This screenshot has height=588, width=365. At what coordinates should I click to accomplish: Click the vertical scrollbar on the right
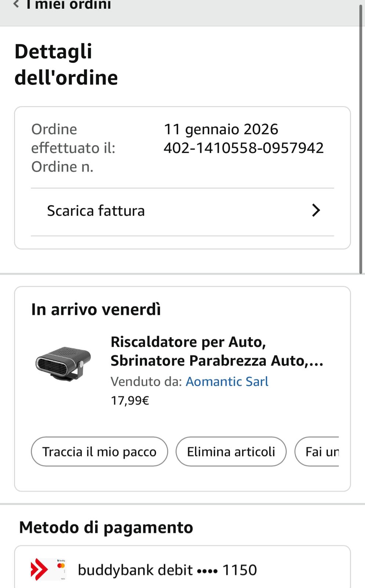coord(361,140)
